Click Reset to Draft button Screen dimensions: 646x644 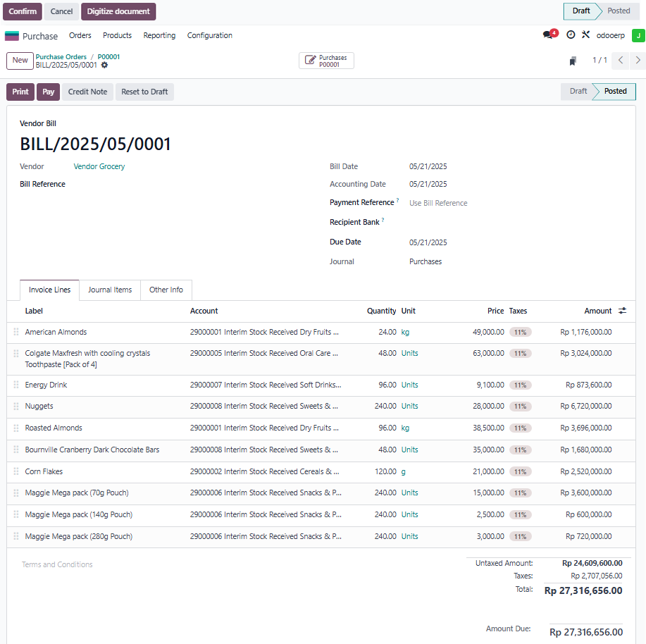coord(144,92)
